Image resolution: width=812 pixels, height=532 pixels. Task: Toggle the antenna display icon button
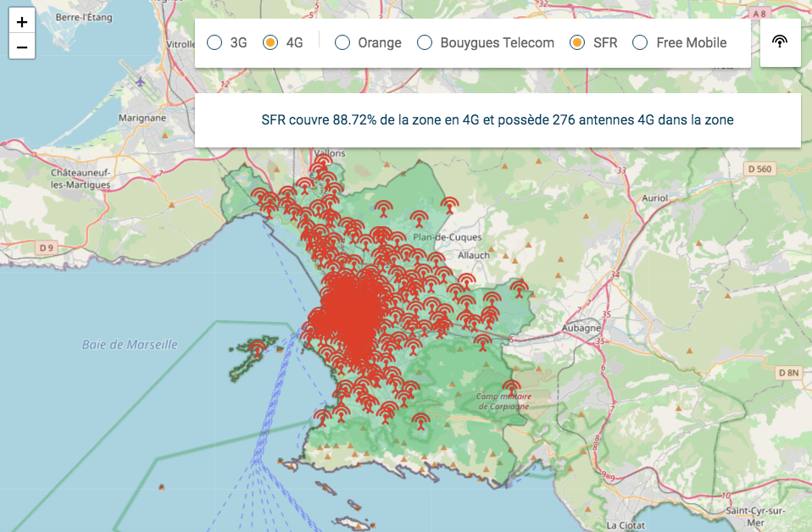pos(781,42)
